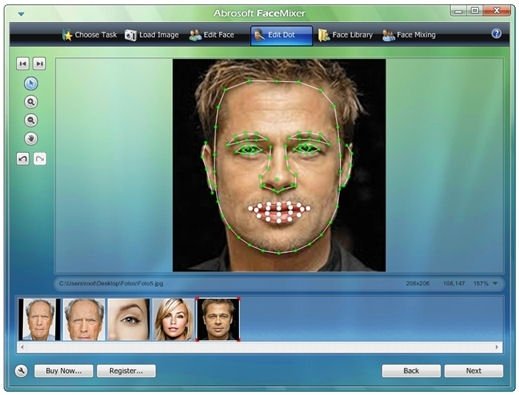Go to the Face Mixing step
The image size is (519, 395).
(409, 35)
